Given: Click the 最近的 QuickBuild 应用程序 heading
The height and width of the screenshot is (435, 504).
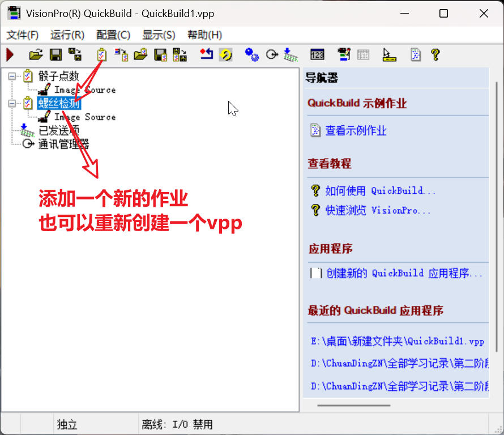Looking at the screenshot, I should (375, 310).
